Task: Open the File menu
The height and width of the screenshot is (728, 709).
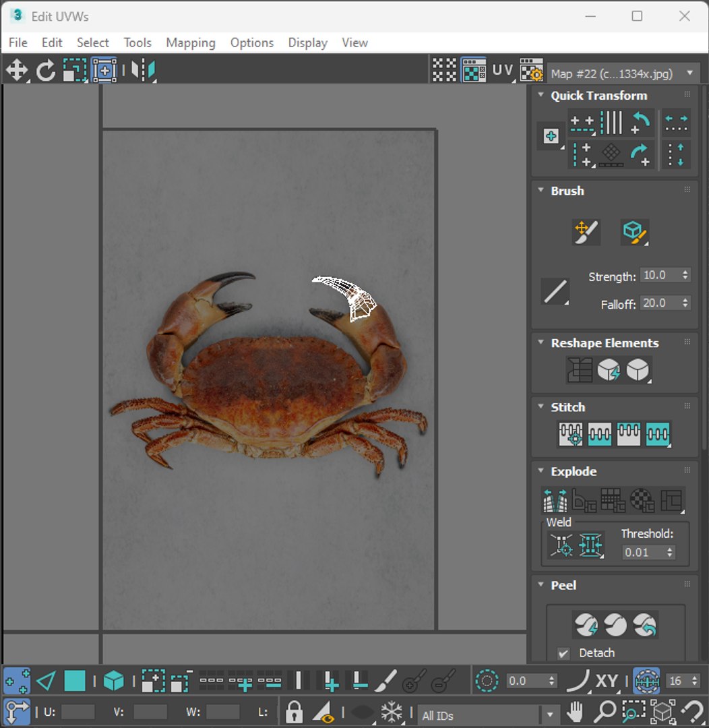Action: tap(18, 42)
